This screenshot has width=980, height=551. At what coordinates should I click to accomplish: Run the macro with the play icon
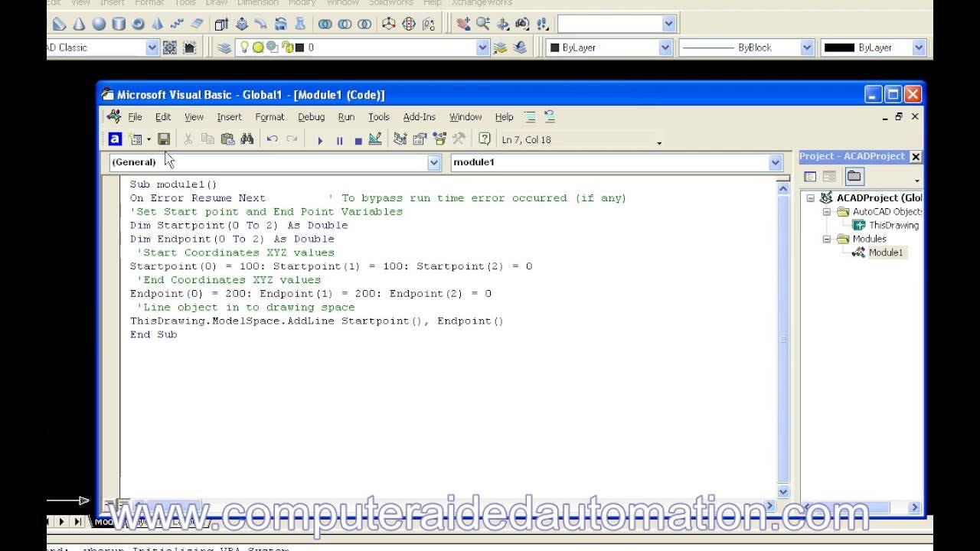pyautogui.click(x=320, y=140)
